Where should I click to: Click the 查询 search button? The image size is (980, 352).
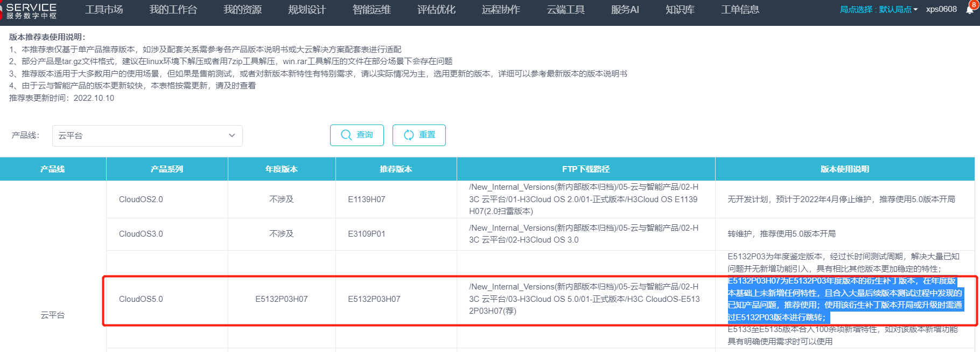[357, 135]
